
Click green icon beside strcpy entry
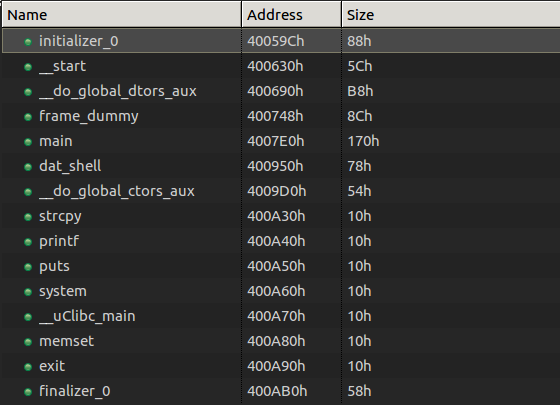(x=28, y=217)
